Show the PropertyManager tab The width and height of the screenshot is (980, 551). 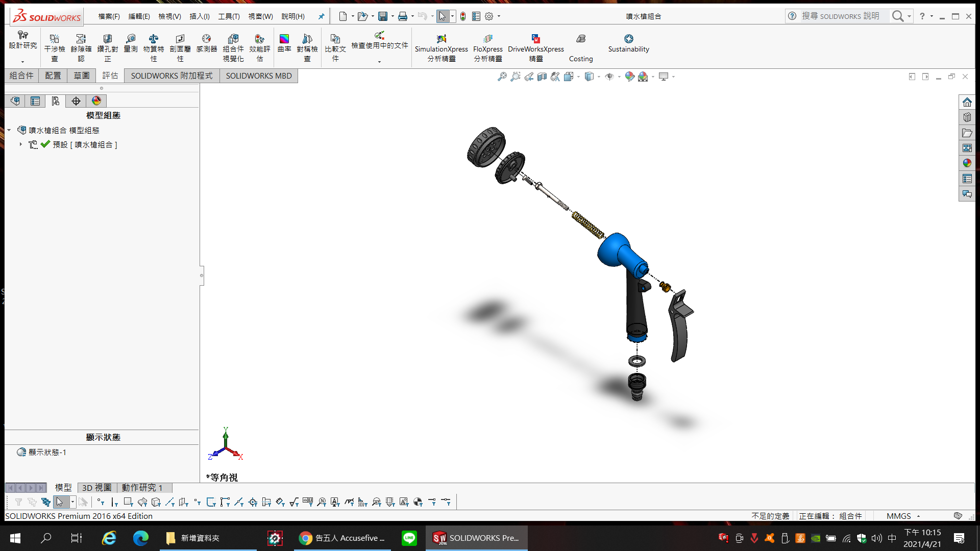coord(35,101)
